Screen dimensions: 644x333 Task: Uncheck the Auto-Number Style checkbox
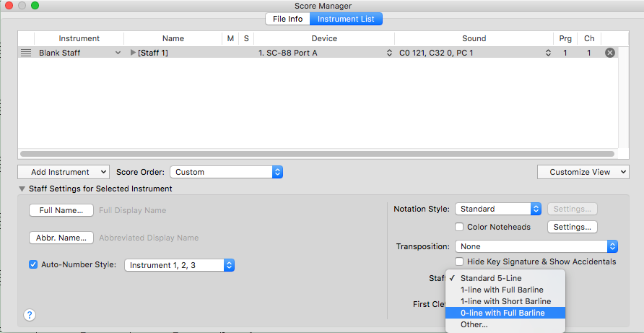tap(33, 264)
